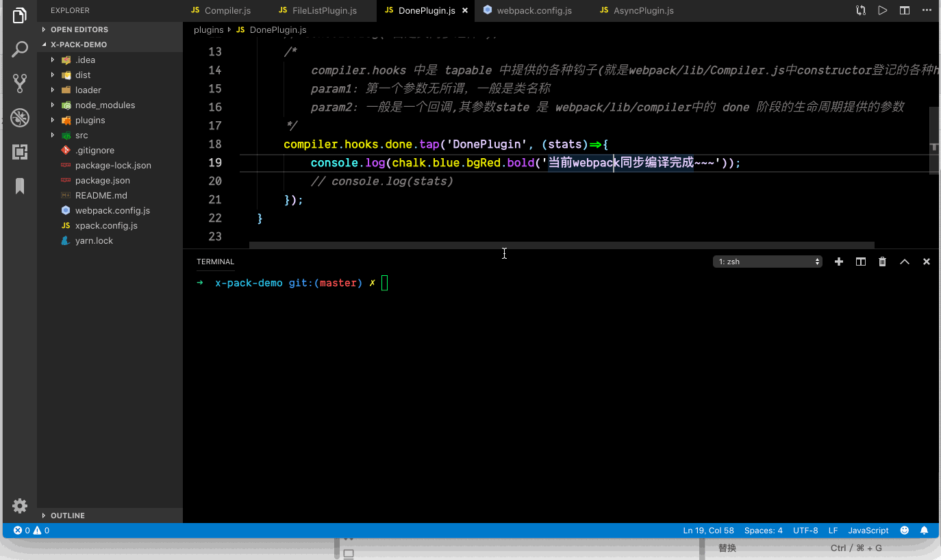Expand the Open Editors section
The image size is (941, 560).
pos(110,29)
